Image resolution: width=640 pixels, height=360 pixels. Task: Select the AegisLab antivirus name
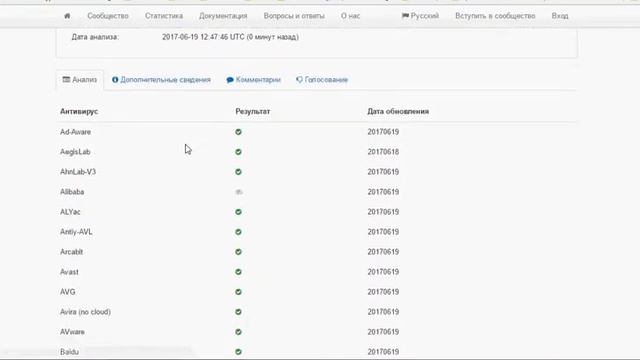tap(75, 152)
